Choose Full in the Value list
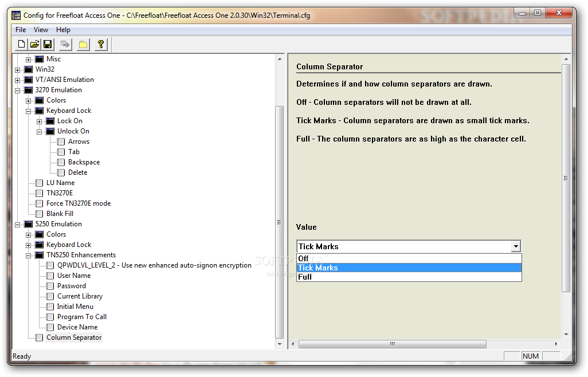This screenshot has height=377, width=588. [x=409, y=277]
